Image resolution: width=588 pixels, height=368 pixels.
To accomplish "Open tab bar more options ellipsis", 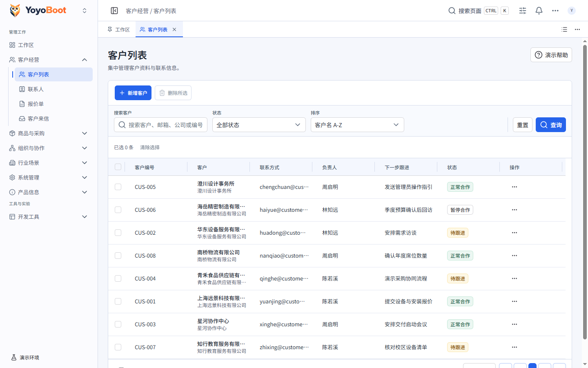I will click(577, 29).
